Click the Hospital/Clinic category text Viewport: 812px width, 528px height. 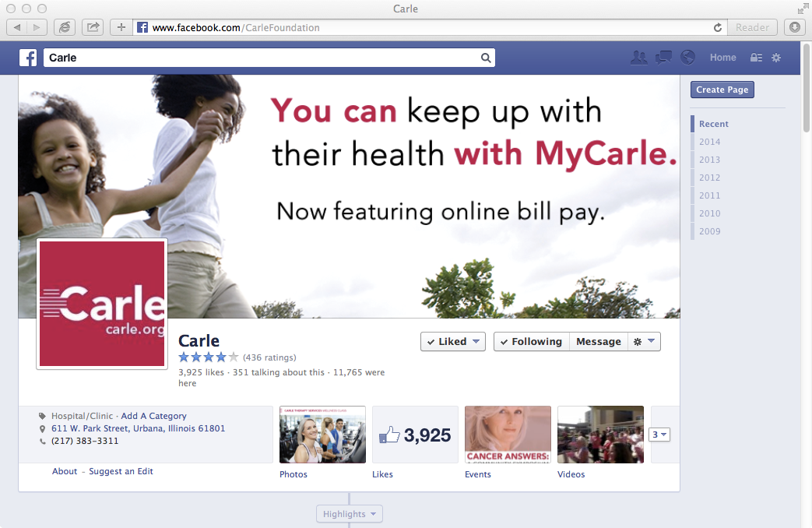(82, 416)
